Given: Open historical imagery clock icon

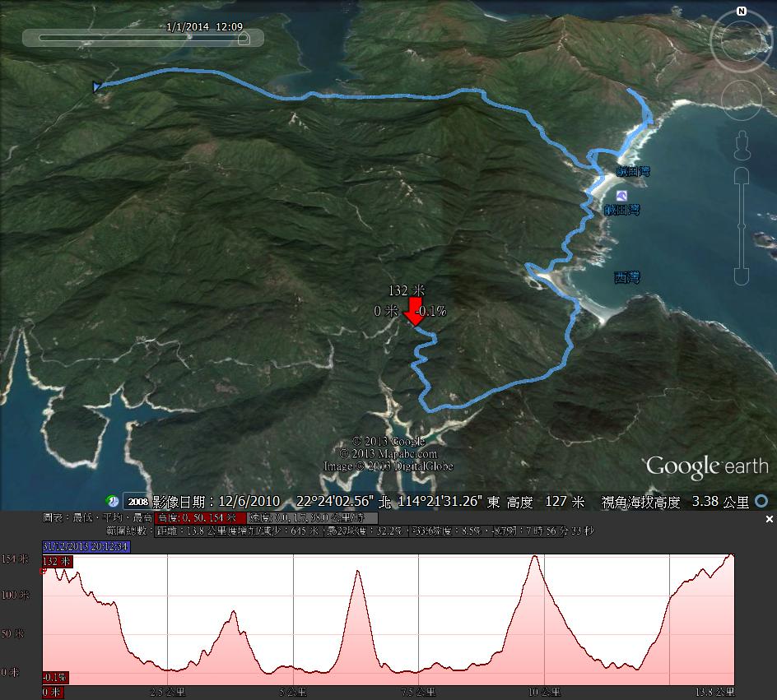Looking at the screenshot, I should [113, 501].
